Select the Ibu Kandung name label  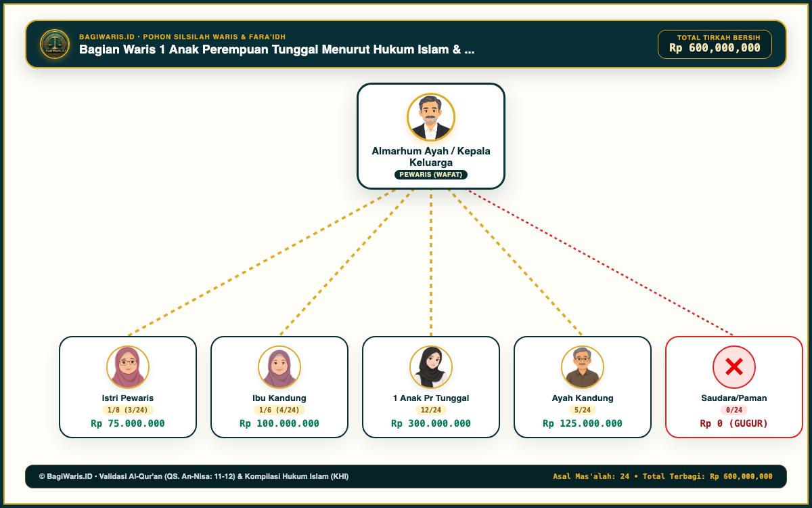(279, 398)
